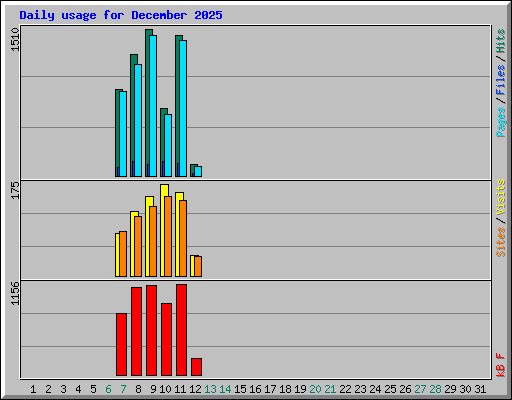The height and width of the screenshot is (400, 512).
Task: Click the red KB bar for day 8
Action: pos(136,331)
